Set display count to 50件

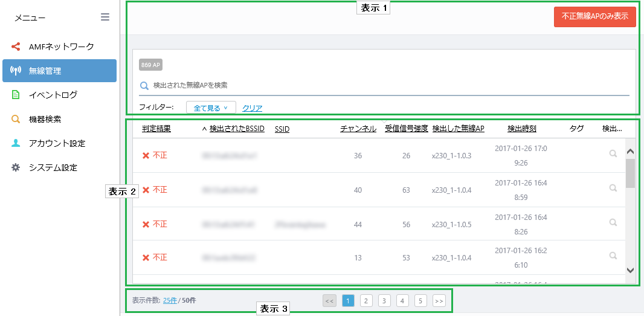[x=189, y=300]
